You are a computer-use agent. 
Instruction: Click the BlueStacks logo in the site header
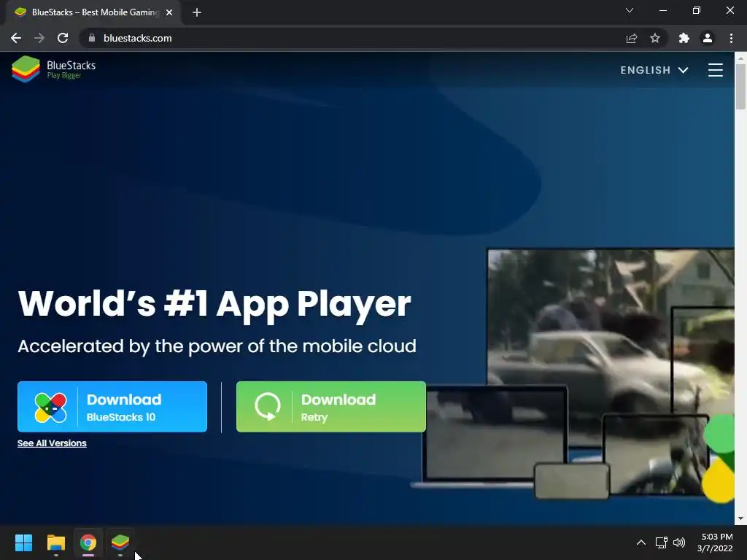tap(53, 69)
